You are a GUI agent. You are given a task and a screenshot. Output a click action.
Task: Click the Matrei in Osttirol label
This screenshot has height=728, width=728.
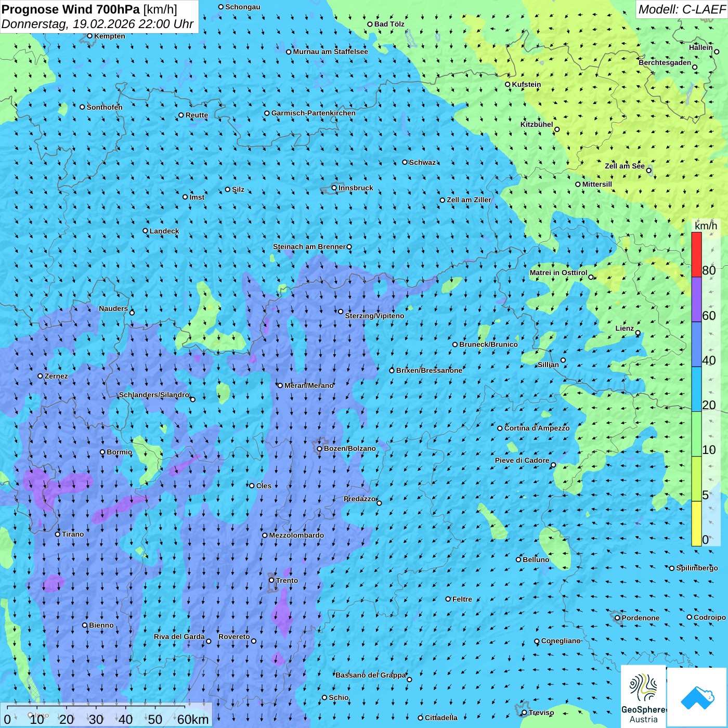558,272
